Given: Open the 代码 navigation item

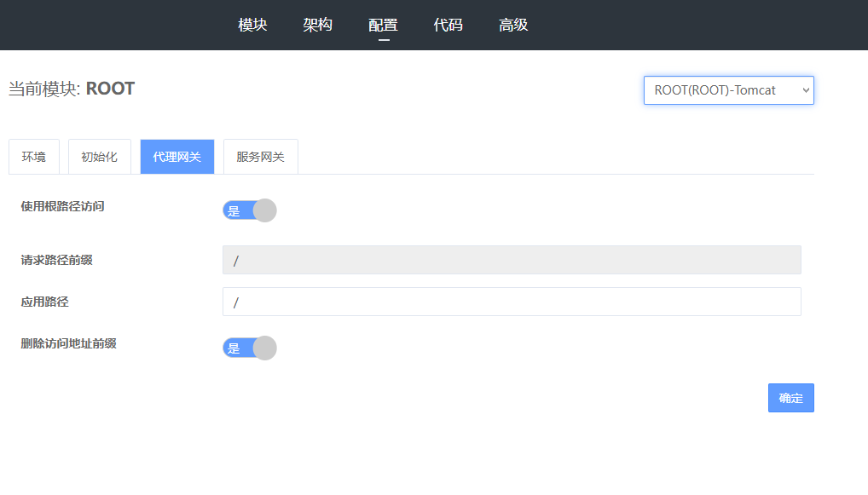Looking at the screenshot, I should (x=448, y=25).
